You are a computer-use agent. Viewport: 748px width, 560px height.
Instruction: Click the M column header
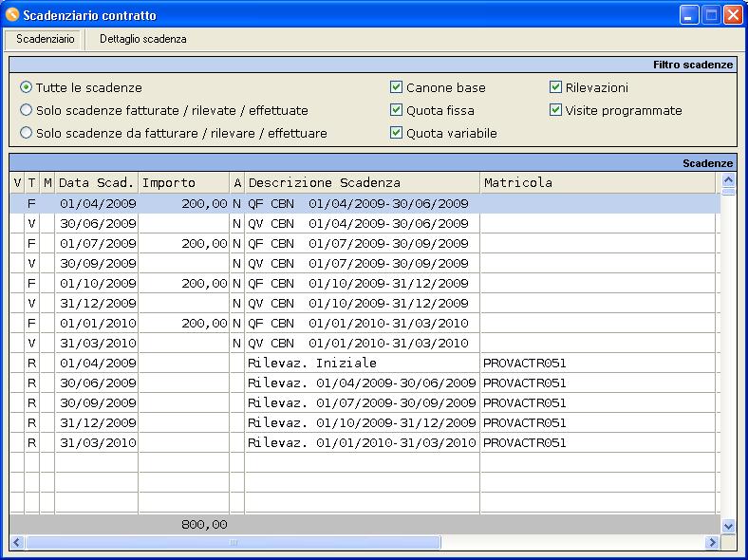tap(47, 182)
